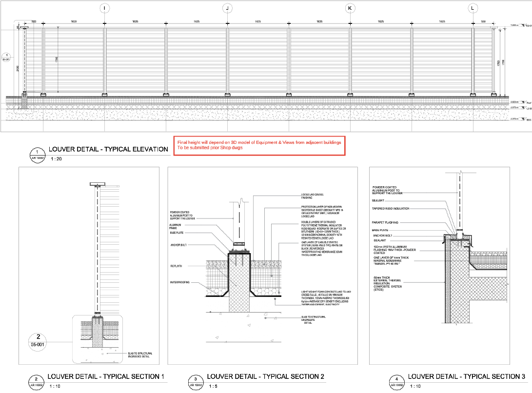
Task: Click the section marker 1 left of elevation
Action: (x=6, y=58)
